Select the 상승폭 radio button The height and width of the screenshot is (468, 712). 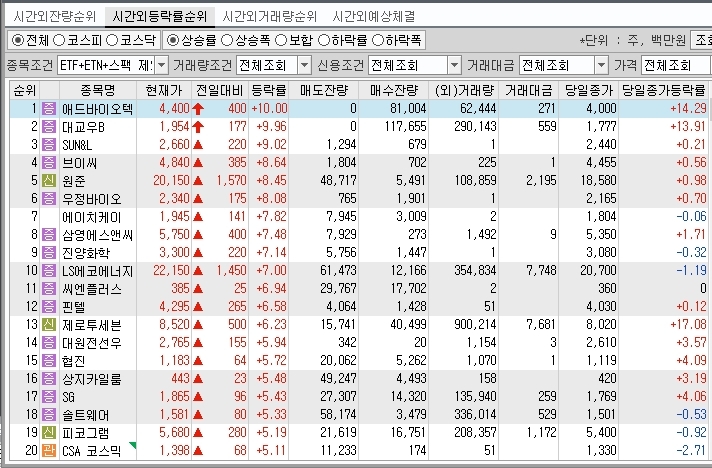(227, 40)
